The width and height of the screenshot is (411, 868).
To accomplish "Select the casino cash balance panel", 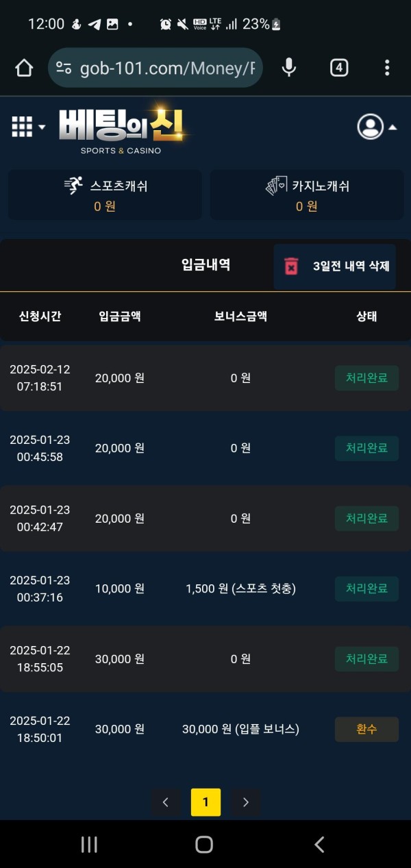I will (x=306, y=195).
